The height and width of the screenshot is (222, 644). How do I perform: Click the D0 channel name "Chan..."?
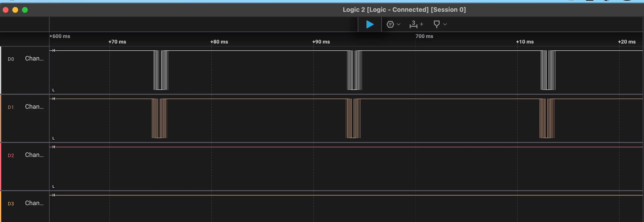click(34, 58)
